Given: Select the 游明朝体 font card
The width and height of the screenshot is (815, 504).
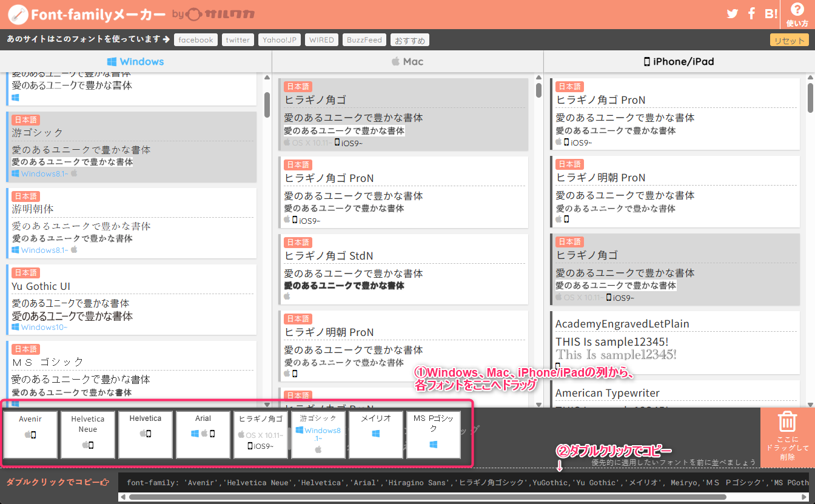Looking at the screenshot, I should [x=132, y=223].
